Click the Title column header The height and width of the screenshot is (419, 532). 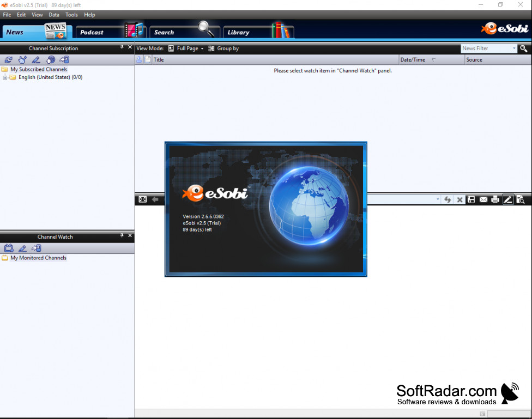[x=275, y=60]
